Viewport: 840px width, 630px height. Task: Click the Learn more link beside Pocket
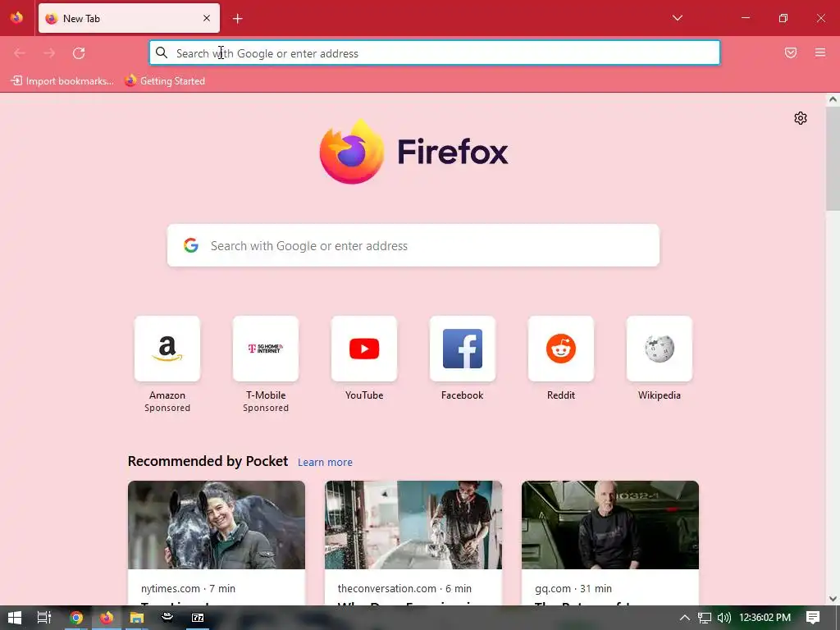pyautogui.click(x=325, y=463)
